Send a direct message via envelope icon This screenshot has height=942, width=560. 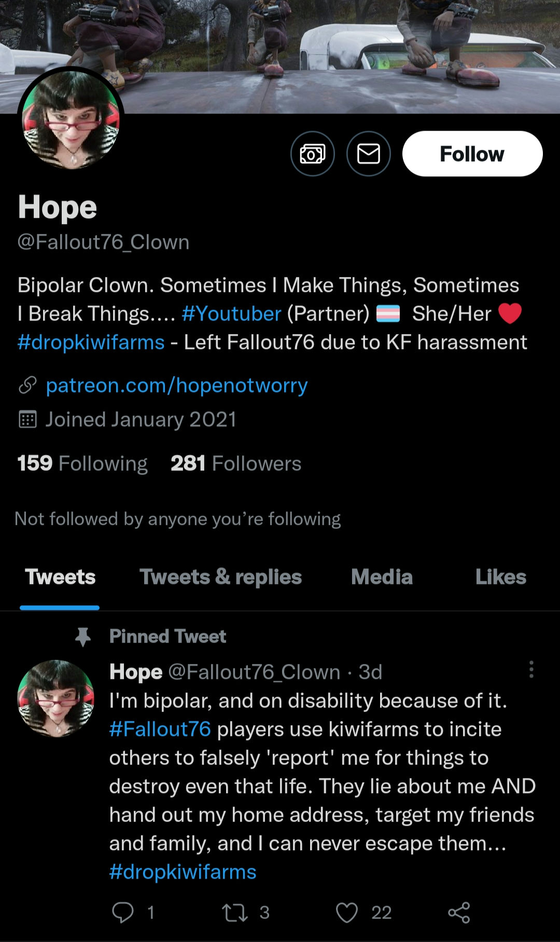coord(369,154)
